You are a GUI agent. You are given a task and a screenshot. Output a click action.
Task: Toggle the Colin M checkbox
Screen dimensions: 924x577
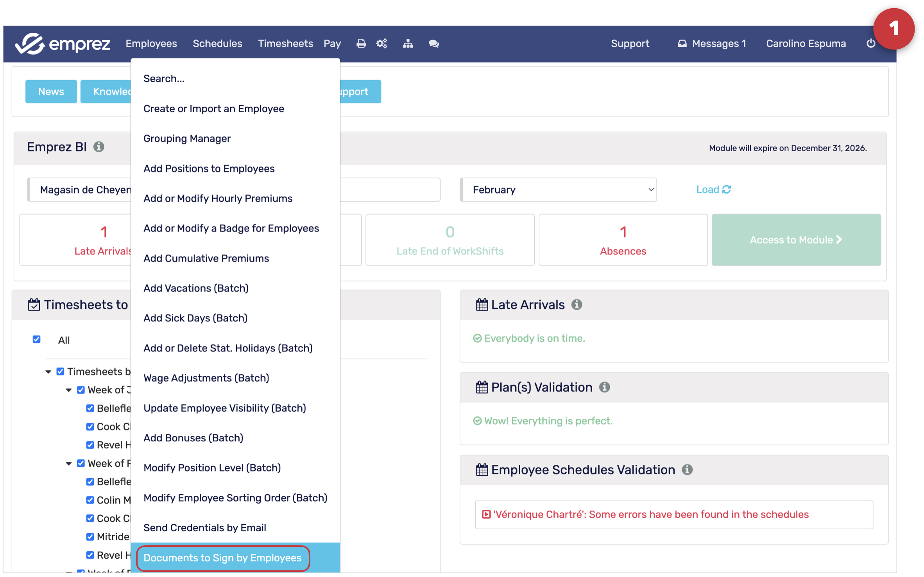click(x=90, y=500)
